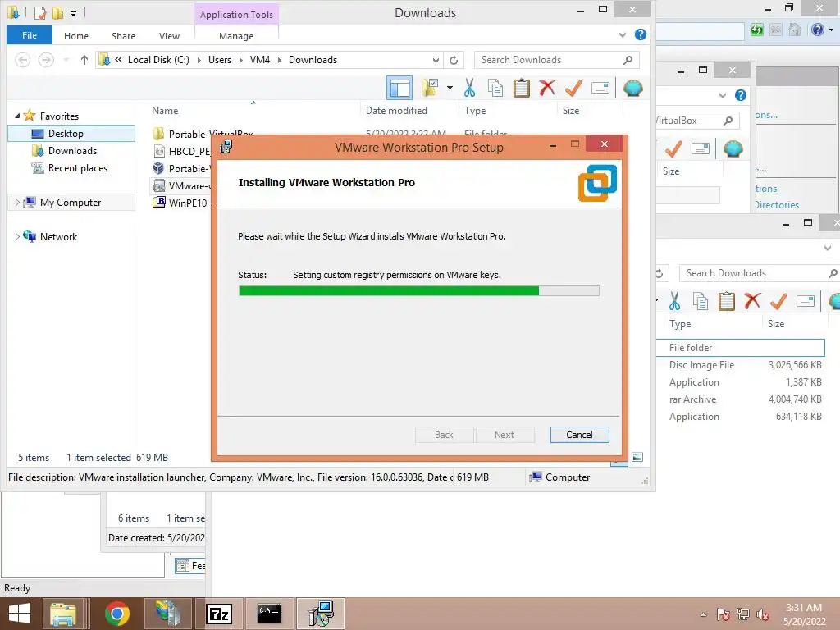Select Desktop in the navigation pane
This screenshot has width=840, height=630.
point(71,134)
